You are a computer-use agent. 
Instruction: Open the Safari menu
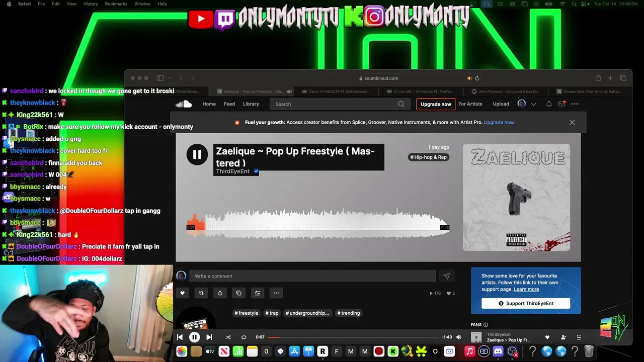[24, 4]
